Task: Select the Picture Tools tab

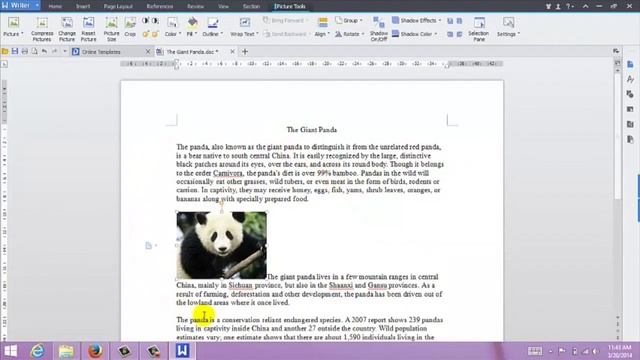Action: point(290,7)
